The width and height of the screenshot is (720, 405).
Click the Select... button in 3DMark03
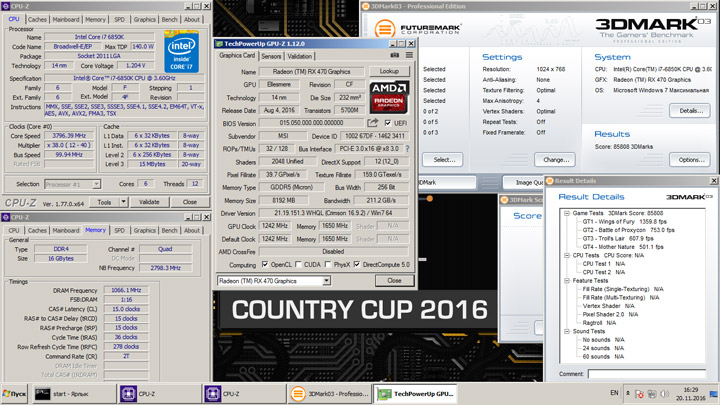443,160
